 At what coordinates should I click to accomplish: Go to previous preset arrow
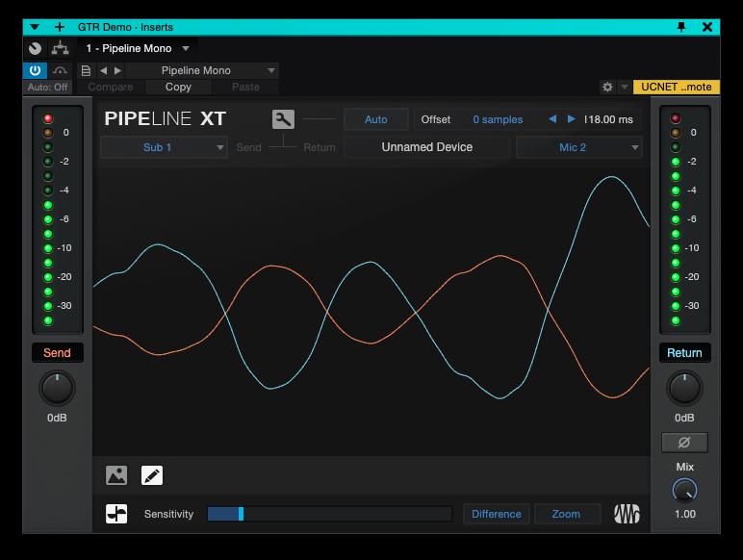coord(103,70)
